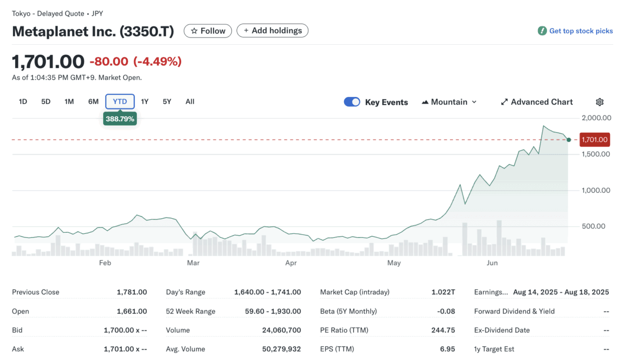Viewport: 625px width, 364px height.
Task: Click the Forward Dividend & Yield label
Action: click(x=515, y=311)
